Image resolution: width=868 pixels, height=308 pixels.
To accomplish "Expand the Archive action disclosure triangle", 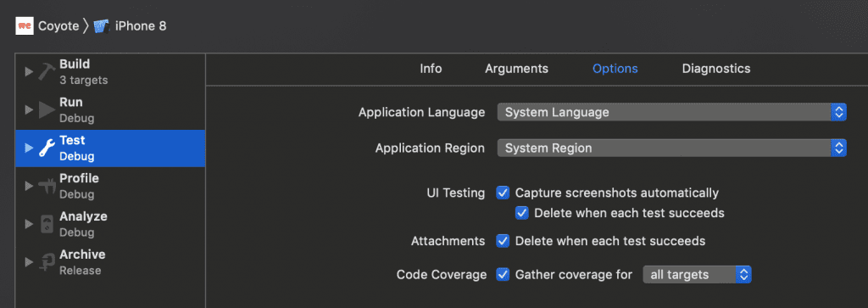I will [x=30, y=262].
